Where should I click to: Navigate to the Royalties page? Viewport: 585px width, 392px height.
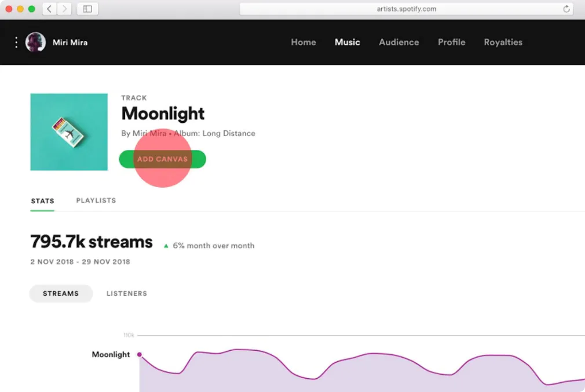(x=503, y=42)
